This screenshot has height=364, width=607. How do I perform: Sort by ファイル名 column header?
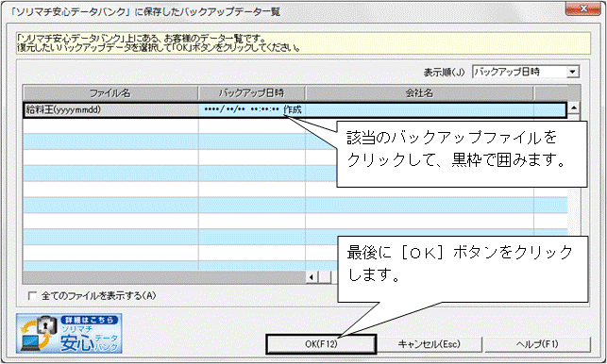click(110, 93)
